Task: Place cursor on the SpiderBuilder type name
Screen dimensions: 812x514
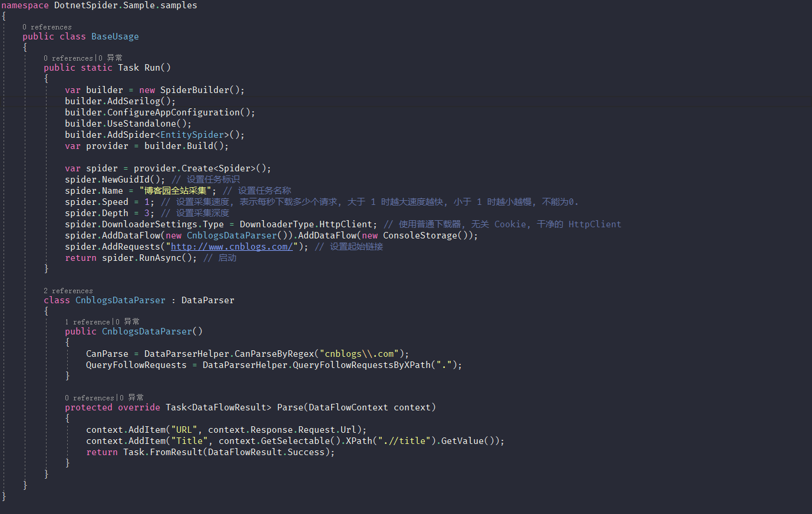Action: (x=192, y=89)
